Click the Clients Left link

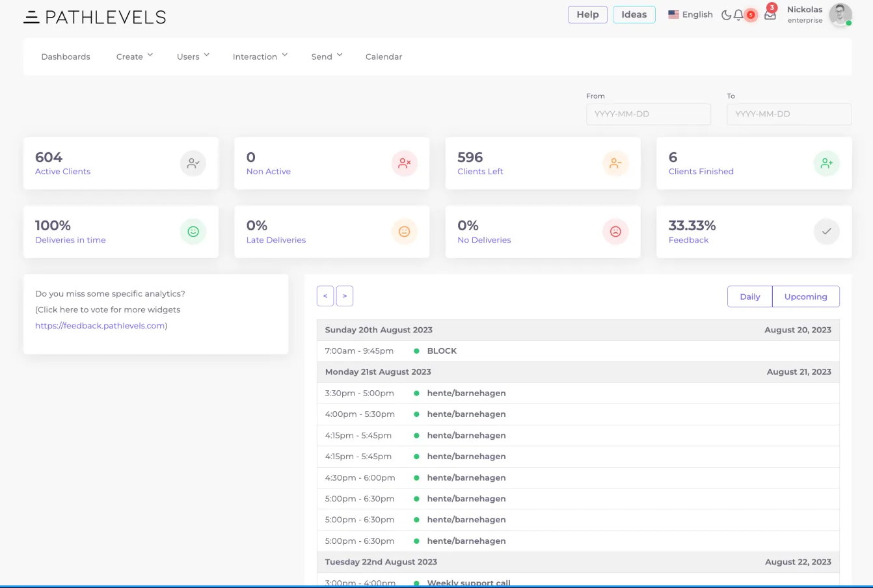click(x=480, y=172)
